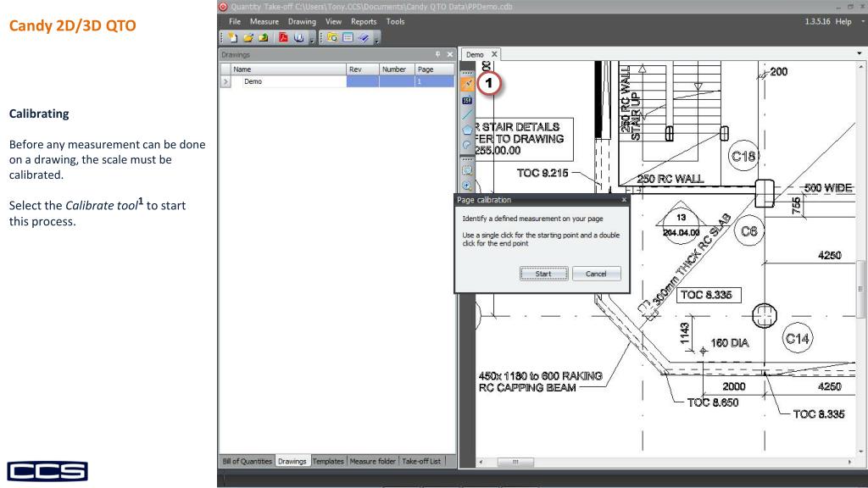This screenshot has width=868, height=488.
Task: Select the polygon area tool
Action: tap(467, 130)
